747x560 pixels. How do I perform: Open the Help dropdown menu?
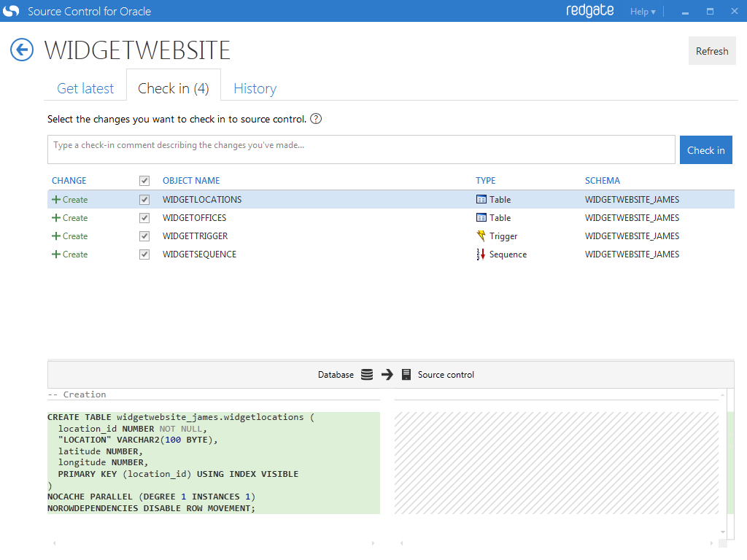pyautogui.click(x=643, y=12)
